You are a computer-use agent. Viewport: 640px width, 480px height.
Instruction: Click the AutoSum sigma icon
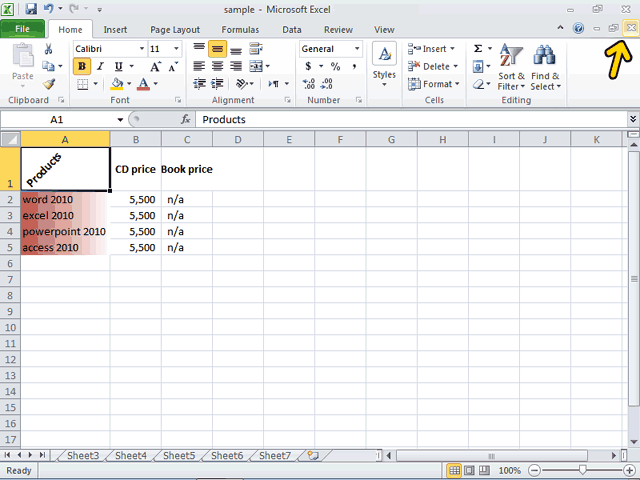478,49
